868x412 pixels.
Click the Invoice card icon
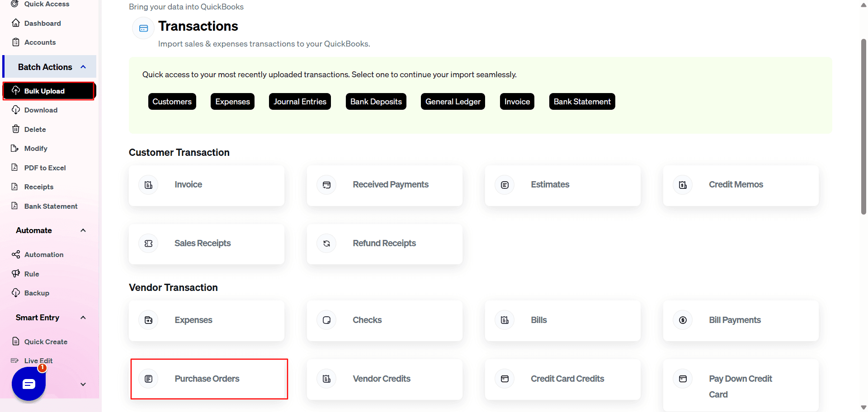pyautogui.click(x=148, y=185)
